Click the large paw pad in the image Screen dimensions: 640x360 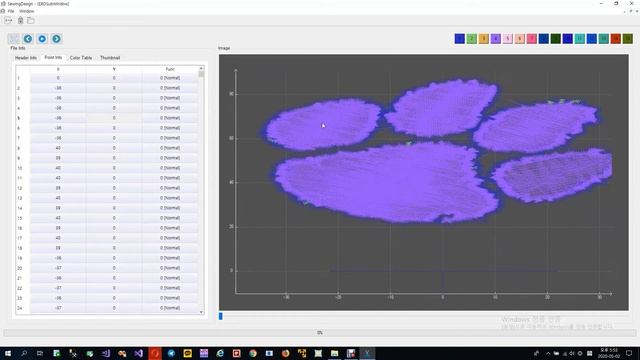tap(386, 182)
